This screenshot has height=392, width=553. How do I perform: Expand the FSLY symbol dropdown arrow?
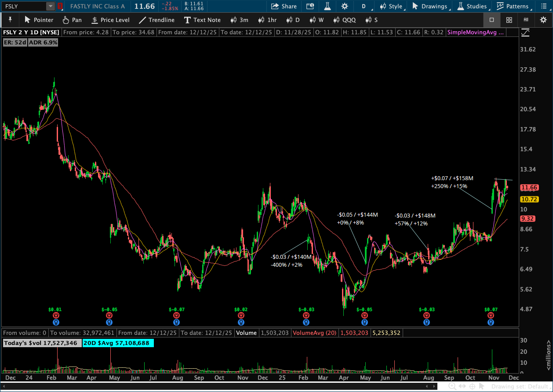click(x=51, y=6)
